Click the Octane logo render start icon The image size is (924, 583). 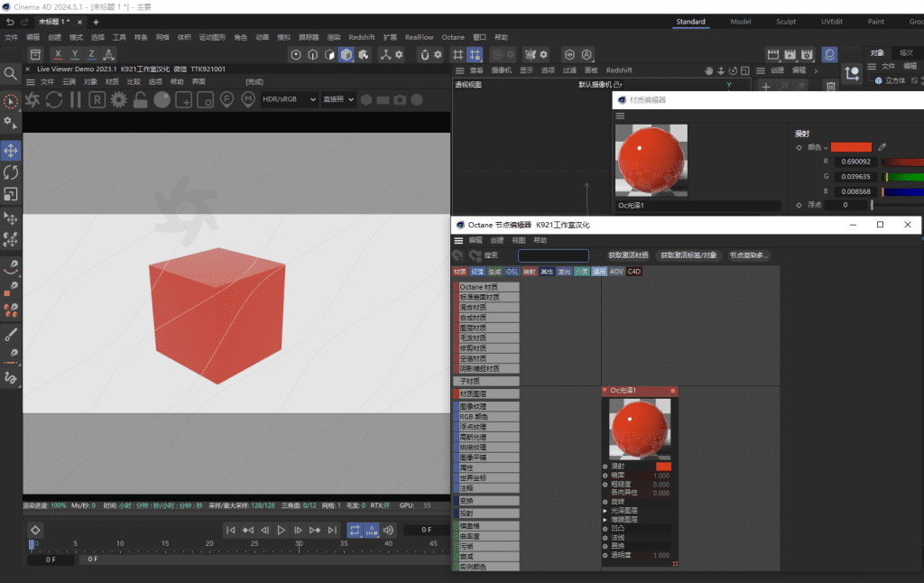[x=33, y=99]
